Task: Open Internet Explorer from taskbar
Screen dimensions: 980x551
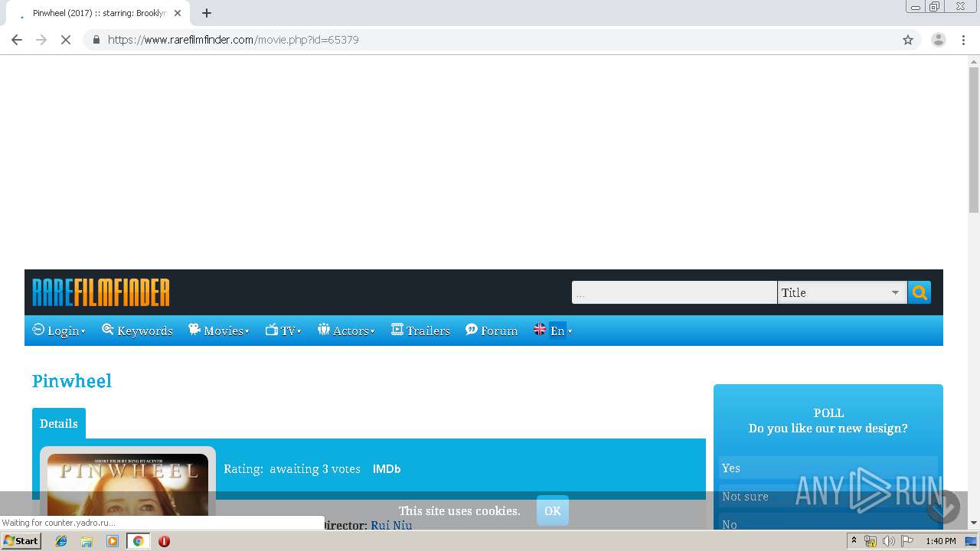Action: point(61,541)
